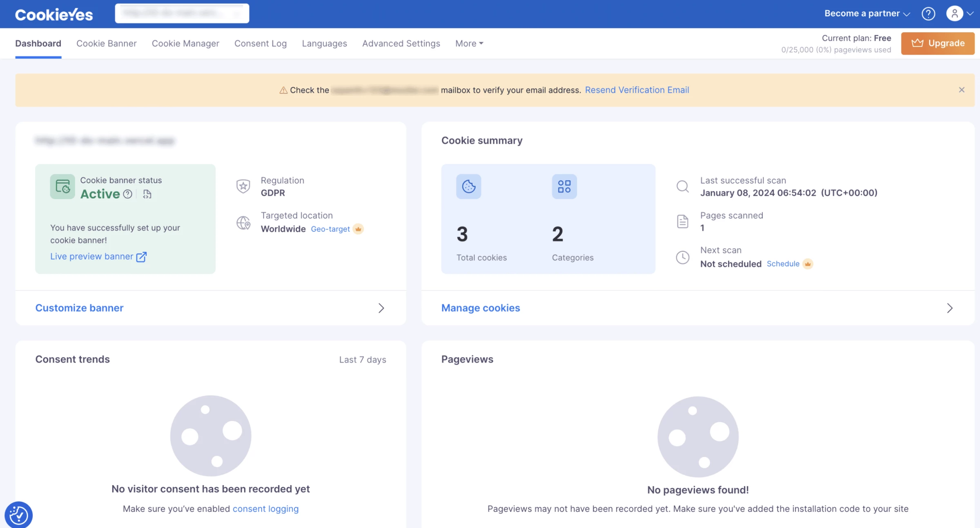Click the Total cookies cookie icon

coord(469,186)
